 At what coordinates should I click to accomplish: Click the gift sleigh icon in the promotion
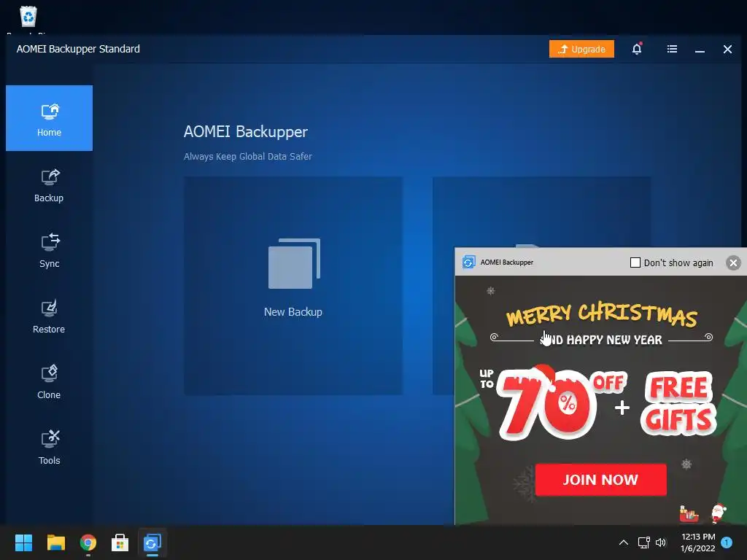[689, 513]
